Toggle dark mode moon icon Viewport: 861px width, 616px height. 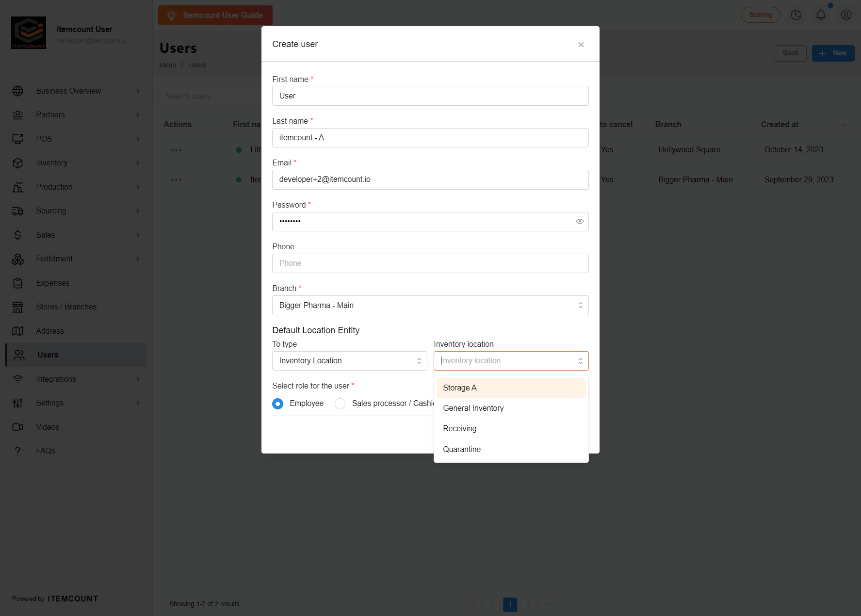[x=796, y=15]
